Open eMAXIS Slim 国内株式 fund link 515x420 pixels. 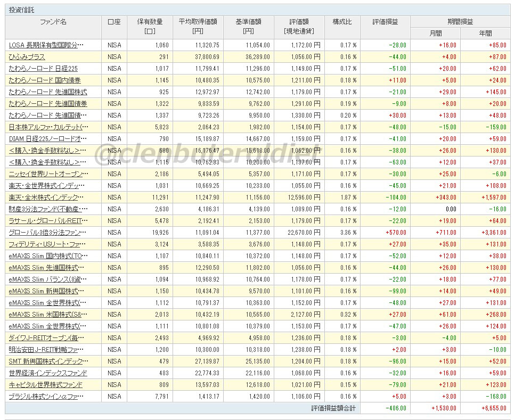click(48, 256)
